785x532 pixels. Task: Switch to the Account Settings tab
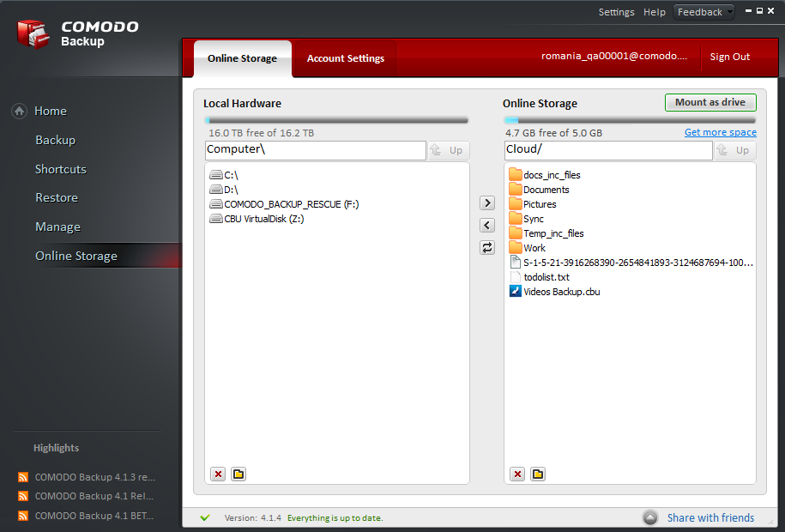coord(346,58)
